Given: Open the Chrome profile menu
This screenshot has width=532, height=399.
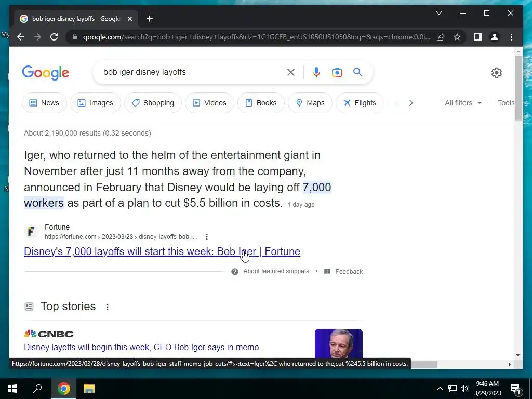Looking at the screenshot, I should coord(495,37).
